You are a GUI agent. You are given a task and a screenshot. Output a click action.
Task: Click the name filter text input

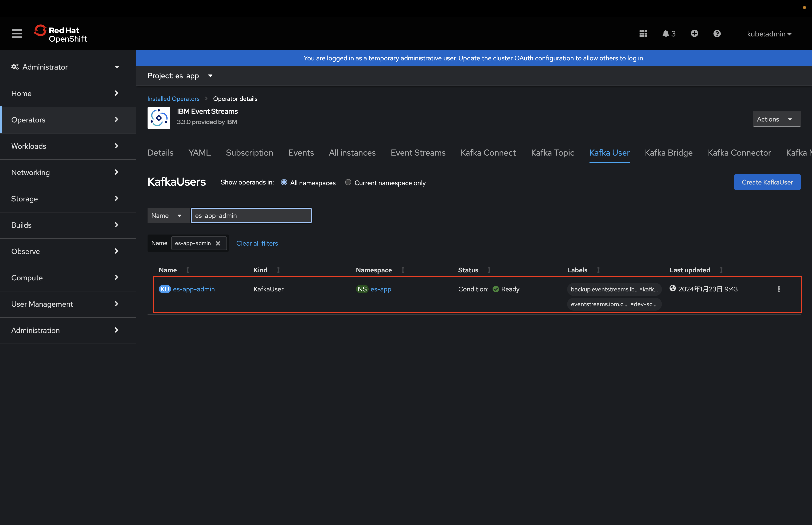[251, 215]
